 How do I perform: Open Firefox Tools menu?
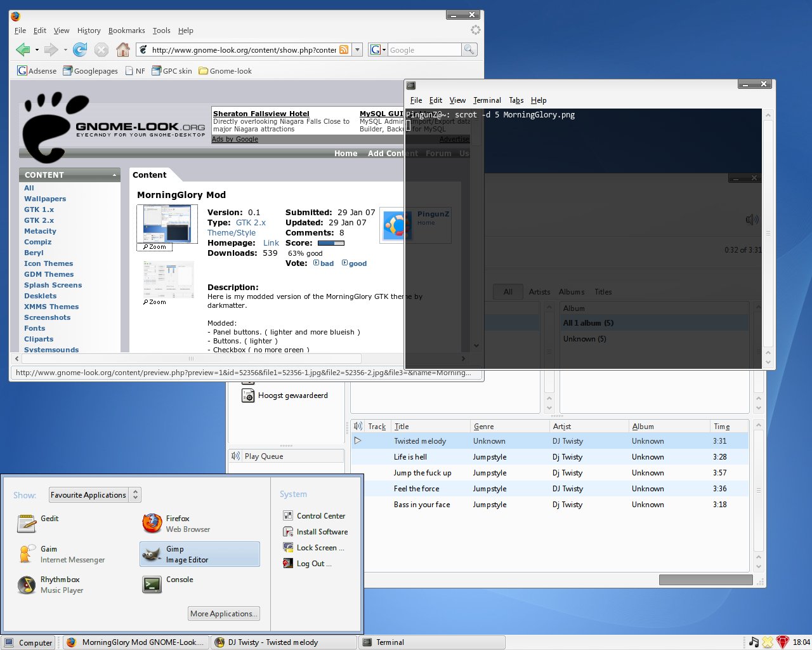(x=161, y=30)
